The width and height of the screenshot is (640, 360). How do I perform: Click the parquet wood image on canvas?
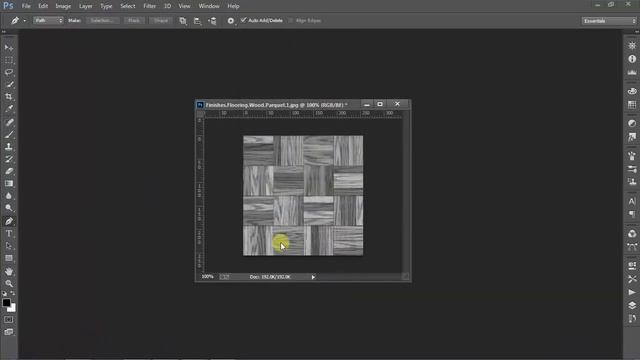point(303,196)
